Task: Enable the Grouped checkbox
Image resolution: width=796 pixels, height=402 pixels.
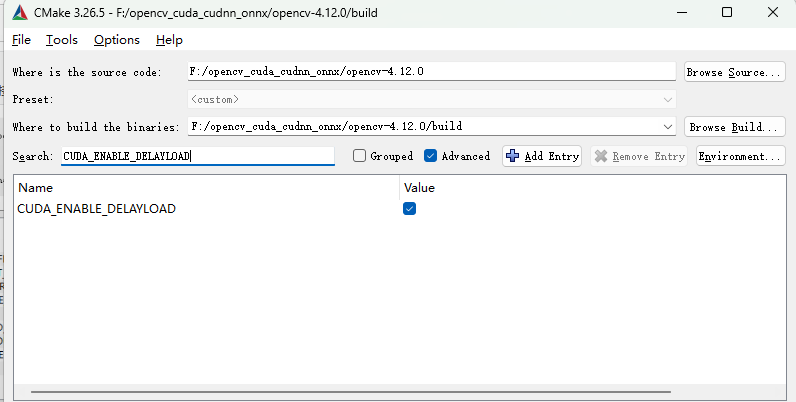Action: click(x=359, y=156)
